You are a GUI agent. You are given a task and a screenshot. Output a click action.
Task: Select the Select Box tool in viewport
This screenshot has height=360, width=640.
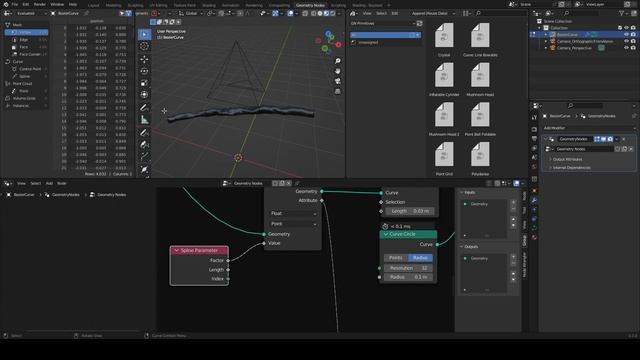pyautogui.click(x=144, y=34)
